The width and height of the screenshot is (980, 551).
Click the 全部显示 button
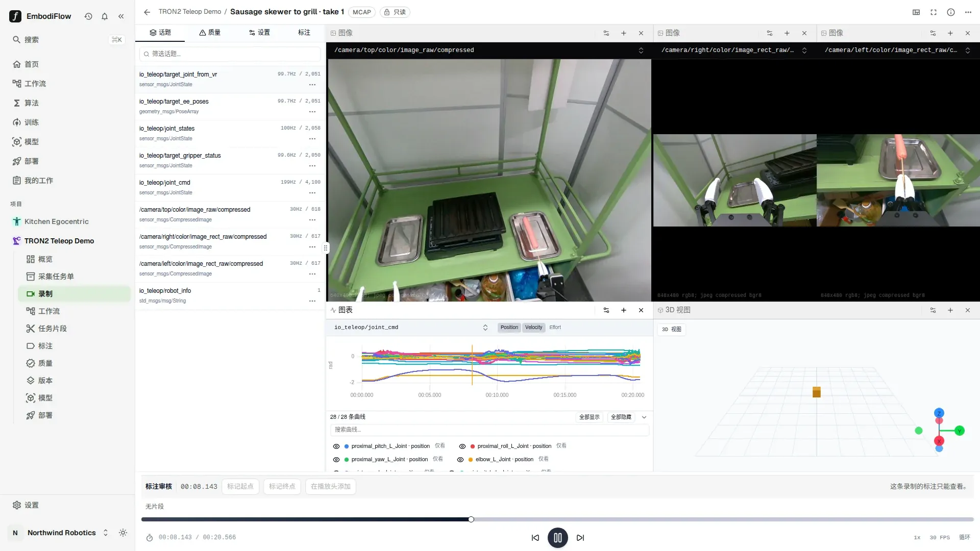[x=590, y=417]
